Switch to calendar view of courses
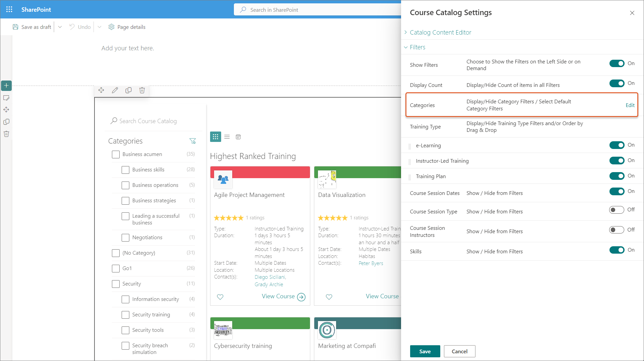644x361 pixels. click(x=238, y=137)
